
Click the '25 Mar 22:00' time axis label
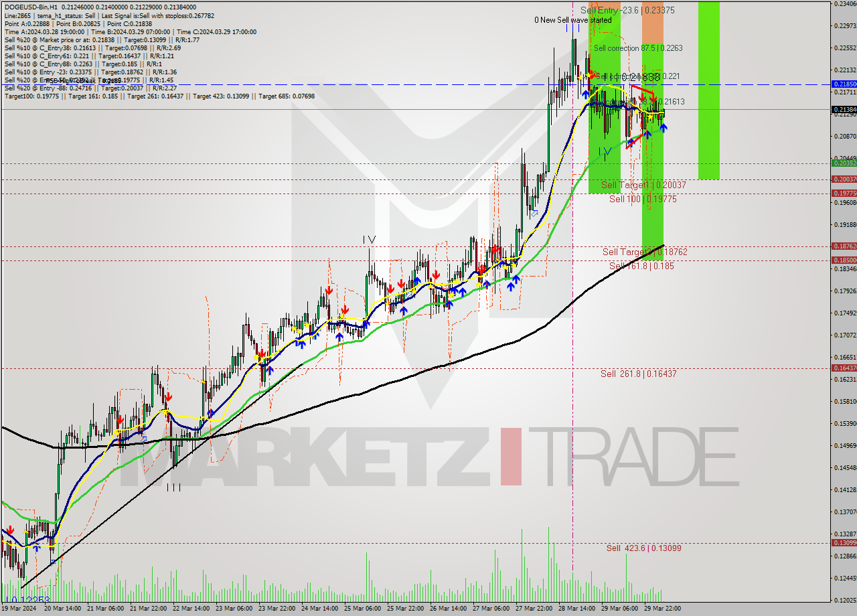[x=406, y=609]
